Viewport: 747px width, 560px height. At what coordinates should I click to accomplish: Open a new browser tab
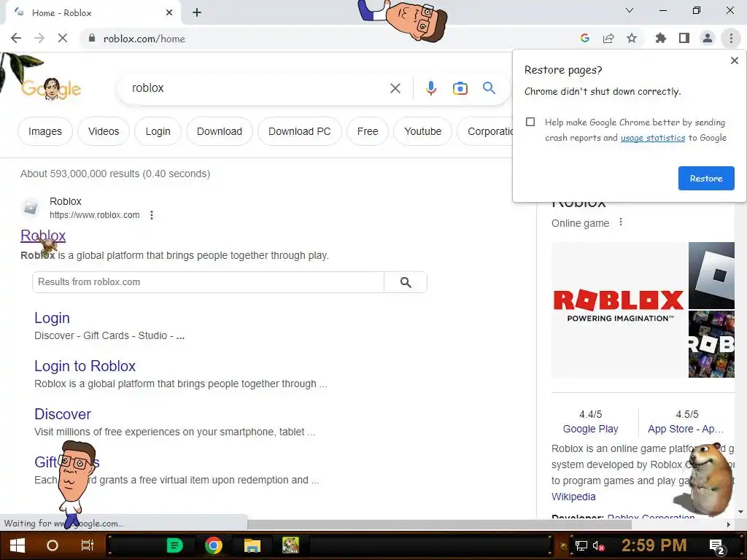pyautogui.click(x=197, y=12)
